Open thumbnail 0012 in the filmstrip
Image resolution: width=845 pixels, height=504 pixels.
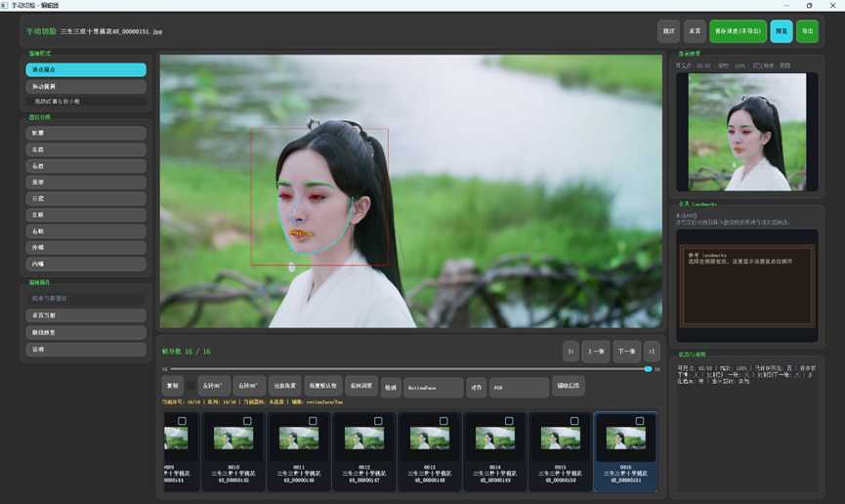tap(364, 451)
